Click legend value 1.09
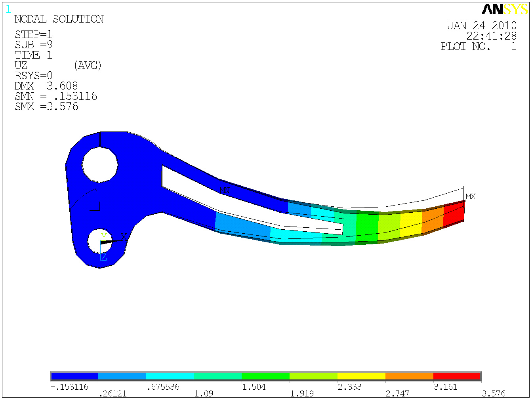The height and width of the screenshot is (400, 532). (204, 394)
